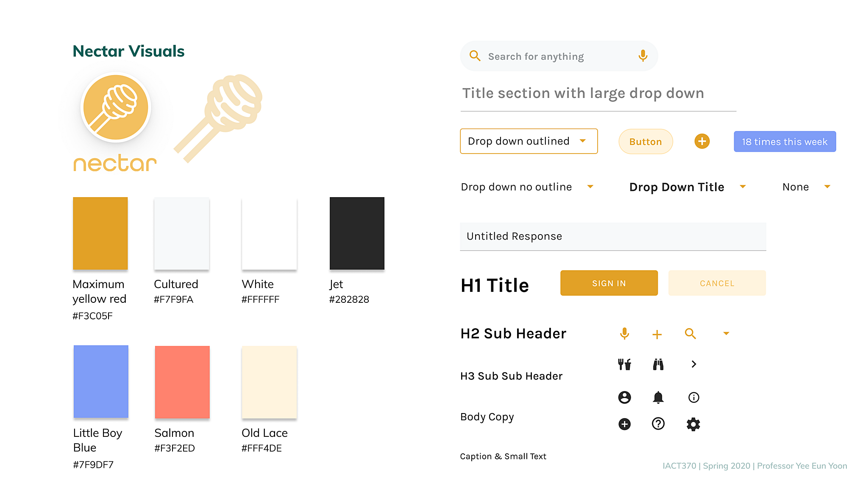The image size is (868, 489).
Task: Click the microphone icon in search bar
Action: (x=643, y=56)
